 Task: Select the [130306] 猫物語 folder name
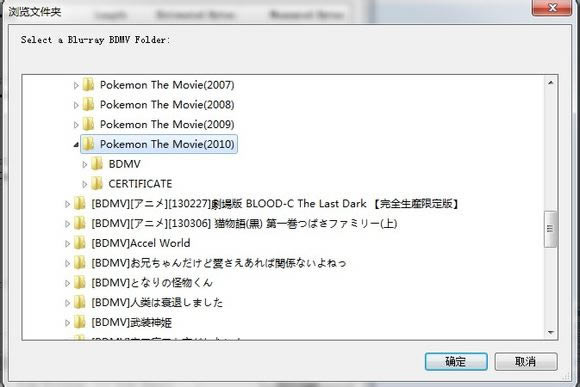point(244,223)
